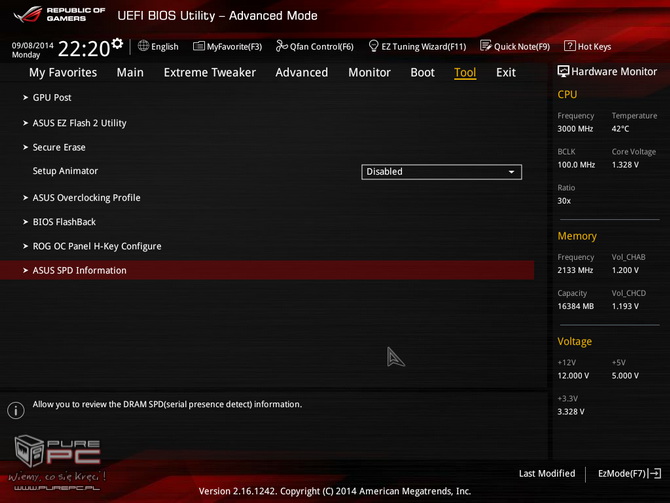Click the globe language icon
The height and width of the screenshot is (503, 670).
143,46
